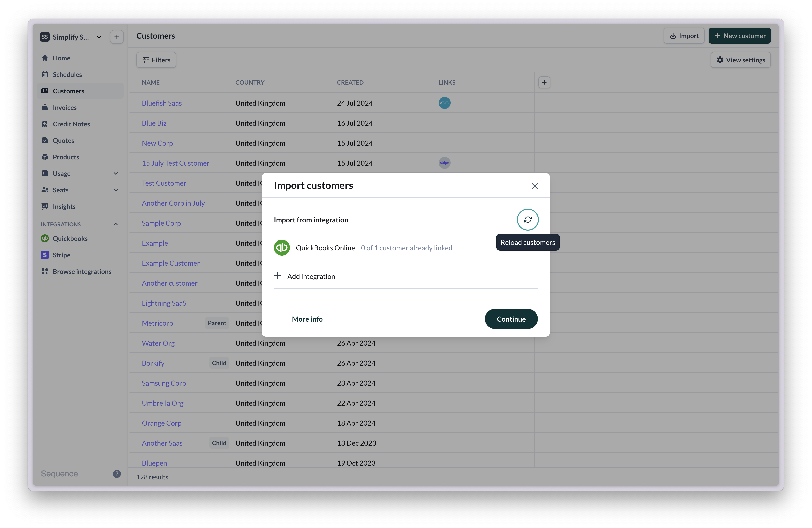Open the Samsung Corp customer link
Viewport: 812px width, 528px height.
164,383
